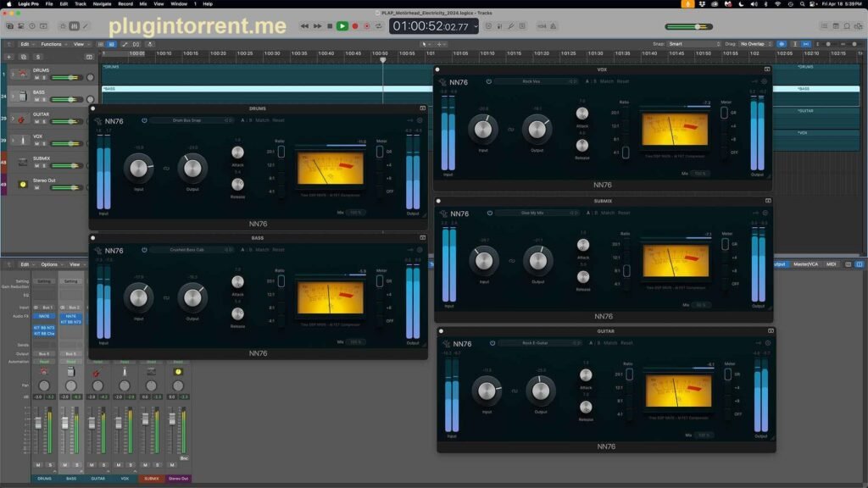Image resolution: width=868 pixels, height=488 pixels.
Task: Mute the SUBMIX channel strip in the mixer
Action: point(145,465)
